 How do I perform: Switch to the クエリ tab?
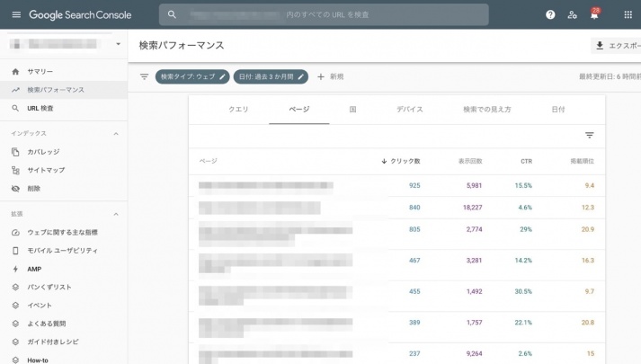(x=238, y=110)
